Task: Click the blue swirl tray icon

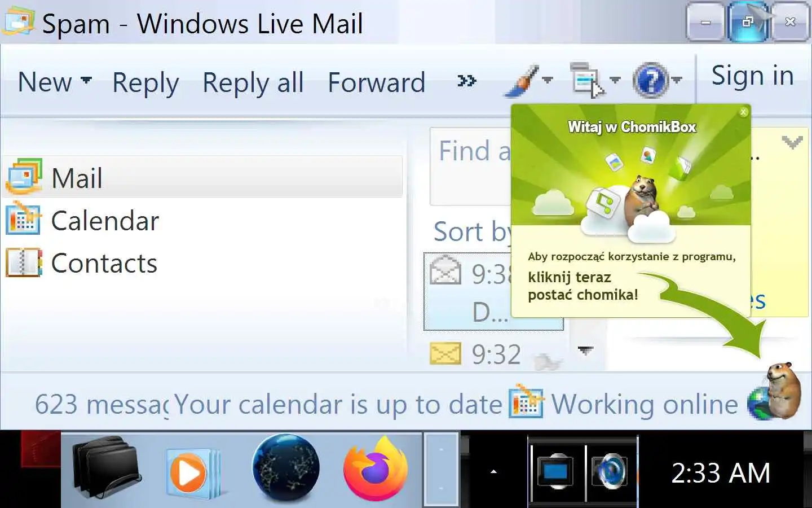Action: coord(610,471)
